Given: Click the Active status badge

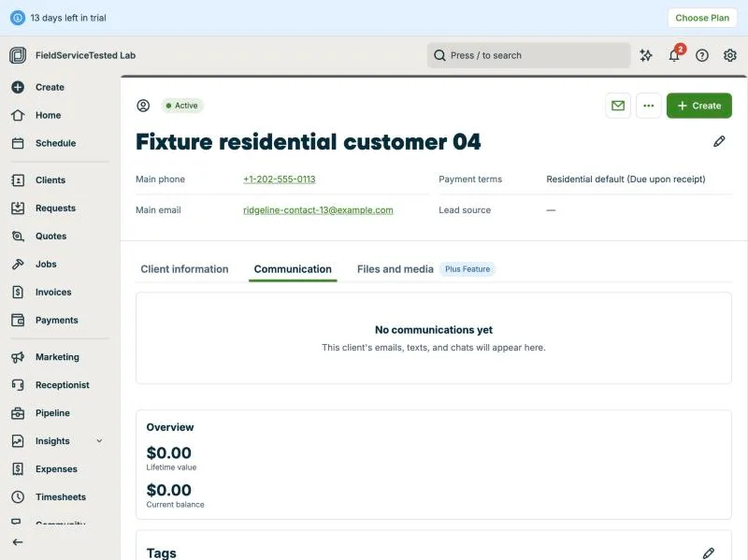Looking at the screenshot, I should 181,106.
